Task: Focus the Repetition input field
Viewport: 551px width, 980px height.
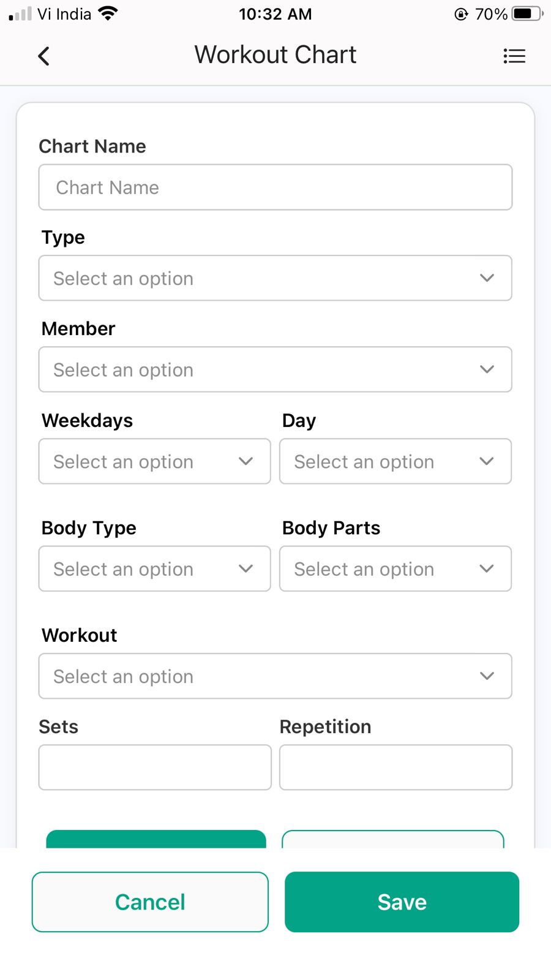Action: click(x=395, y=767)
